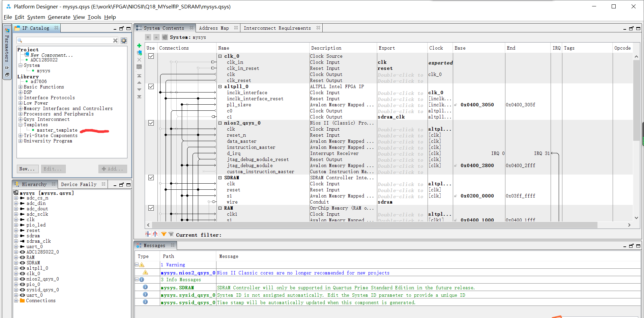Click the Remove component X icon
Image resolution: width=644 pixels, height=318 pixels.
[139, 59]
